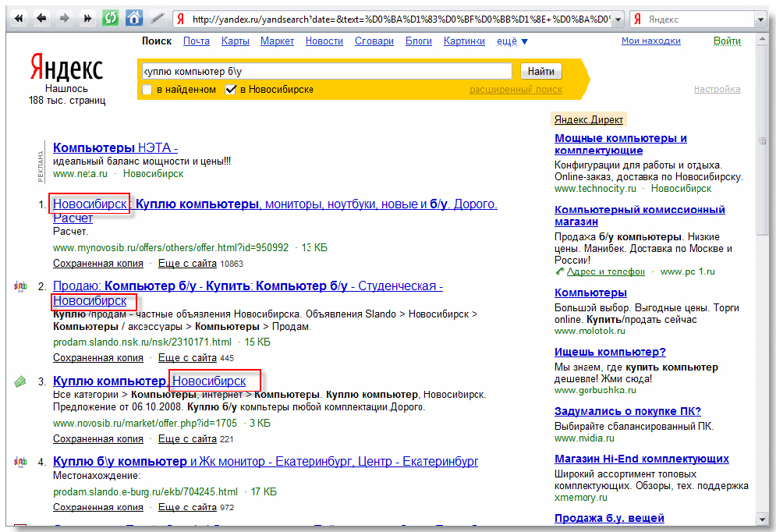Open 'Еще с сайта' for prodam.slando.nsk.ru result

[x=188, y=358]
